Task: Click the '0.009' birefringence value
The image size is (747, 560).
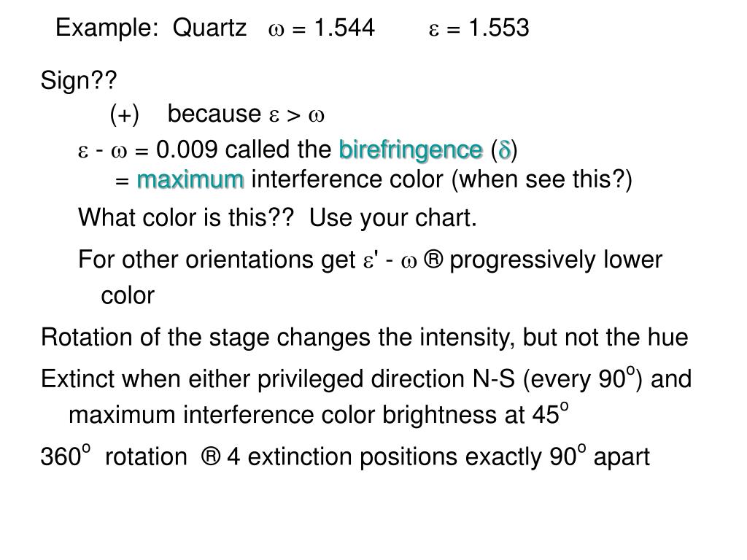Action: pos(187,150)
